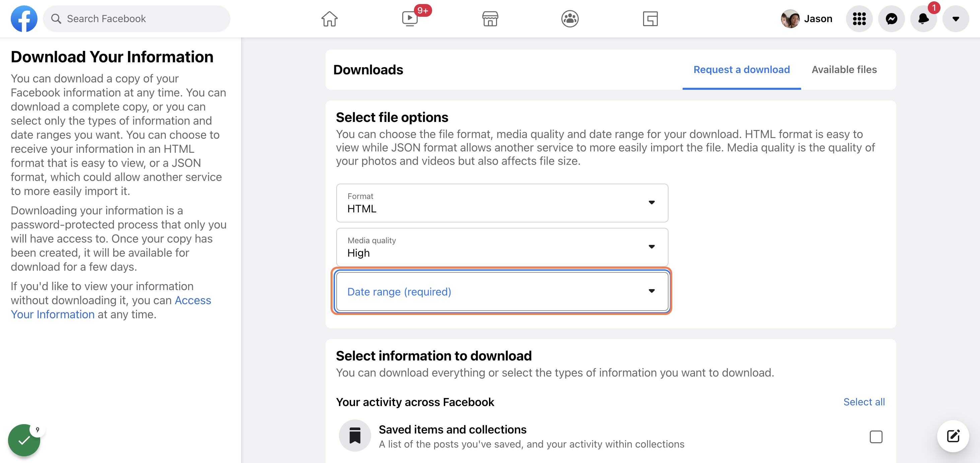Open Messenger from the top bar
This screenshot has width=980, height=463.
tap(891, 19)
